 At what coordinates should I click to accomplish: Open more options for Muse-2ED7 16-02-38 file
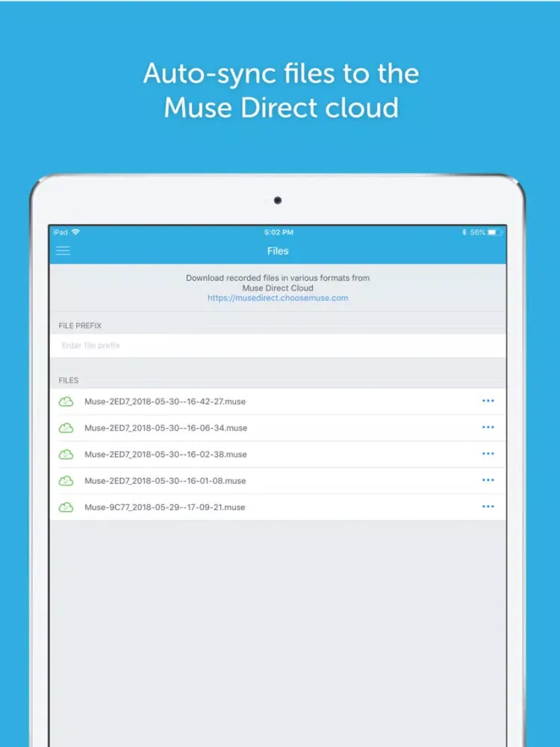(x=488, y=454)
